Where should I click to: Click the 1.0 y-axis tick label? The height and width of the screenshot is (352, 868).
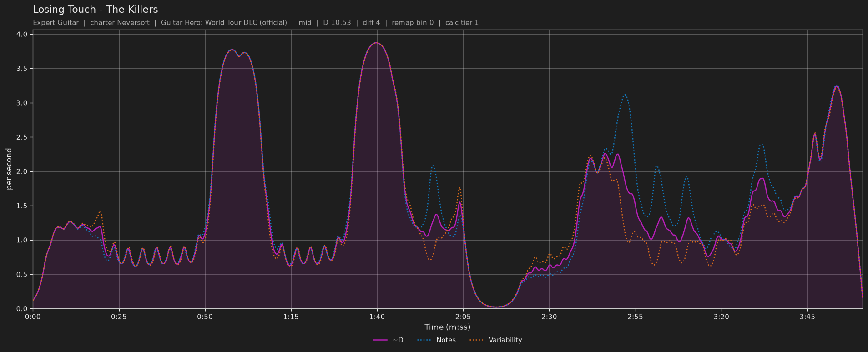(x=22, y=241)
